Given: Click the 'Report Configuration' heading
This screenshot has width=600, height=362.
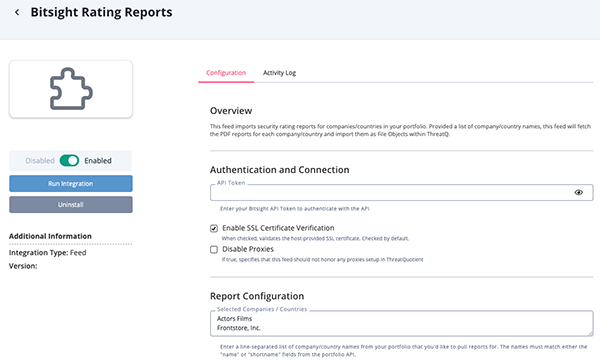Looking at the screenshot, I should 257,296.
